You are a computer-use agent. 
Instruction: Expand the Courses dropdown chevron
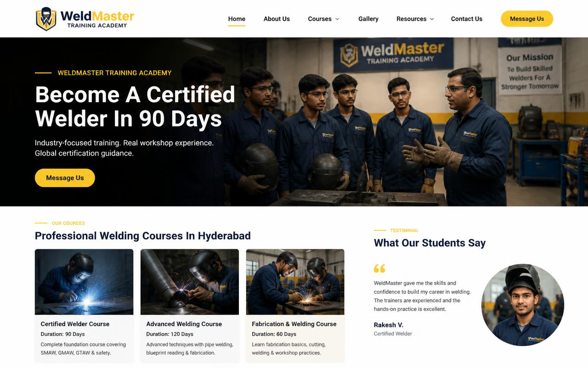point(337,19)
